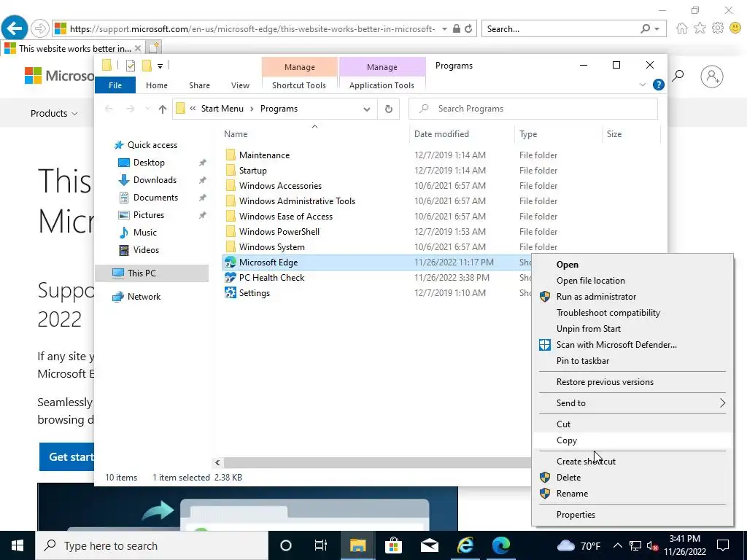Open Mail app on taskbar

[429, 545]
